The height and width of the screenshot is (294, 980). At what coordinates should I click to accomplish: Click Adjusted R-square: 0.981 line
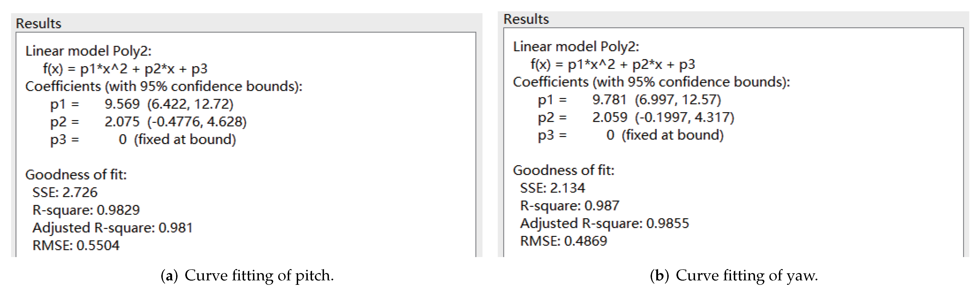[113, 228]
